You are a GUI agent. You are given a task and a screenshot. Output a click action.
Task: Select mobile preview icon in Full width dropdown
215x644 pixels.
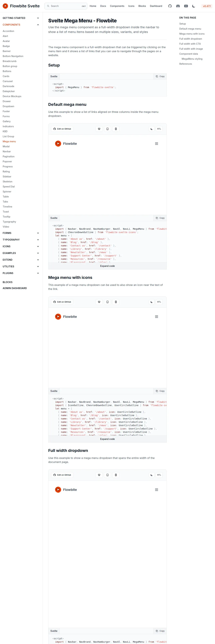tap(116, 475)
